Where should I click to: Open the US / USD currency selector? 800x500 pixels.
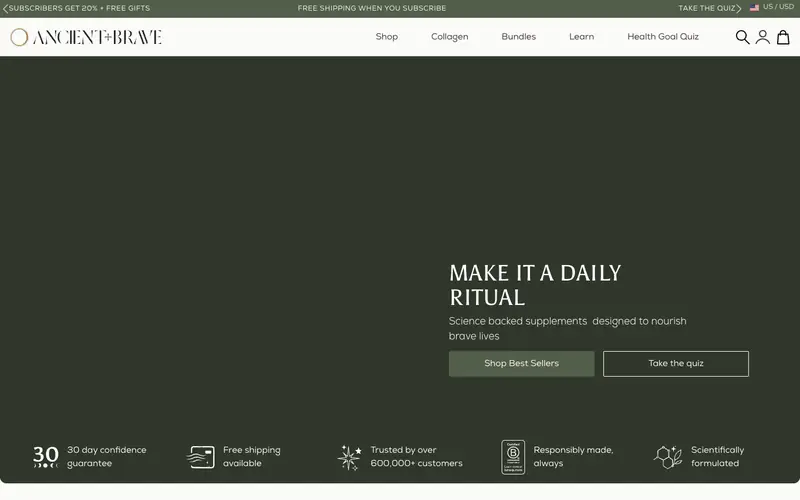(772, 7)
